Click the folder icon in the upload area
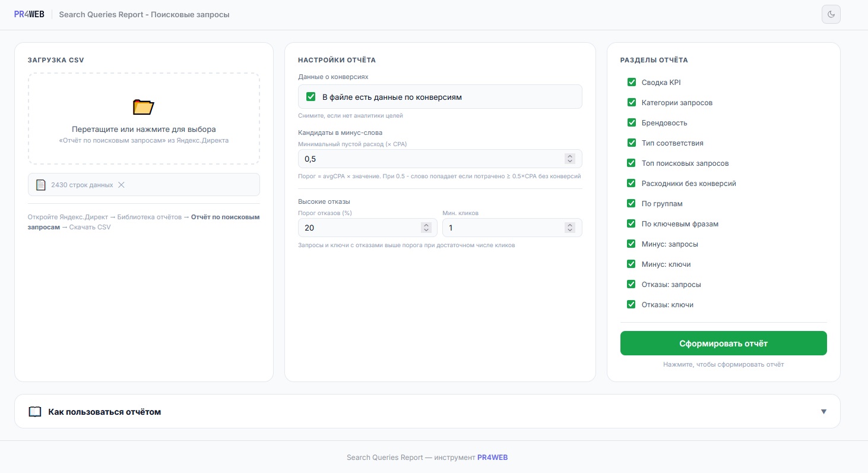 (144, 107)
